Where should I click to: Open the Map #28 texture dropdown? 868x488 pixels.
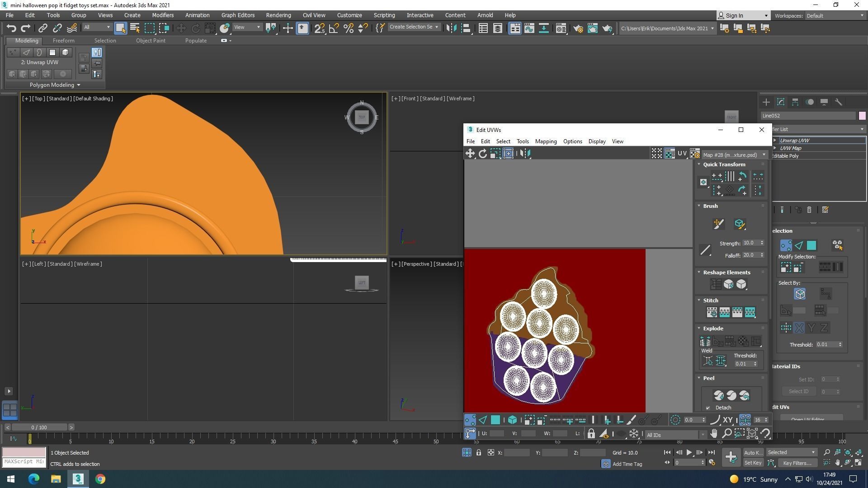pyautogui.click(x=734, y=155)
